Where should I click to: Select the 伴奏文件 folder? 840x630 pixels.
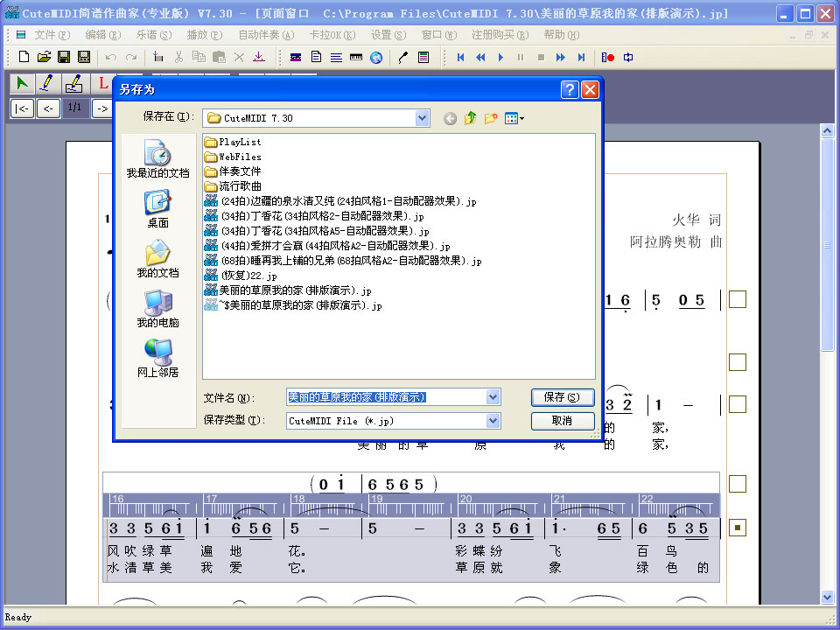click(x=233, y=171)
